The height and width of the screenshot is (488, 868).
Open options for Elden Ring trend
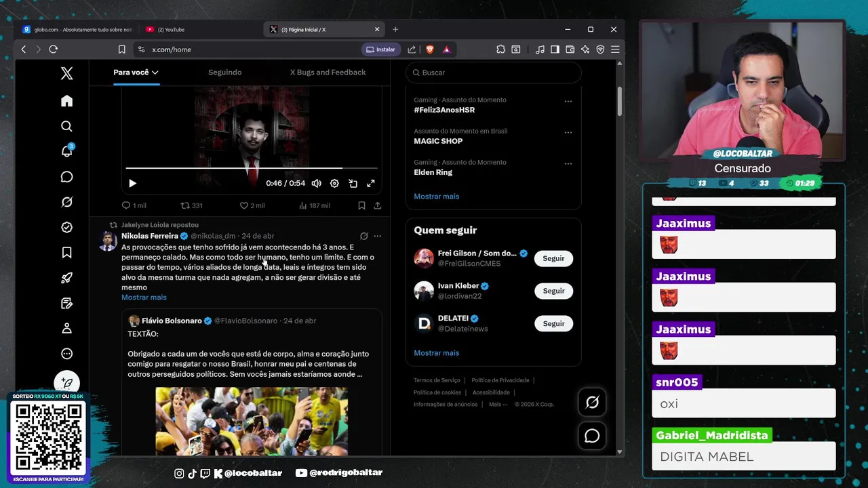click(568, 164)
